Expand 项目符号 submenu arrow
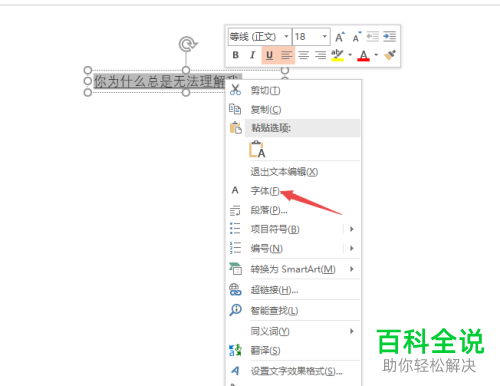500x386 pixels. click(x=352, y=229)
